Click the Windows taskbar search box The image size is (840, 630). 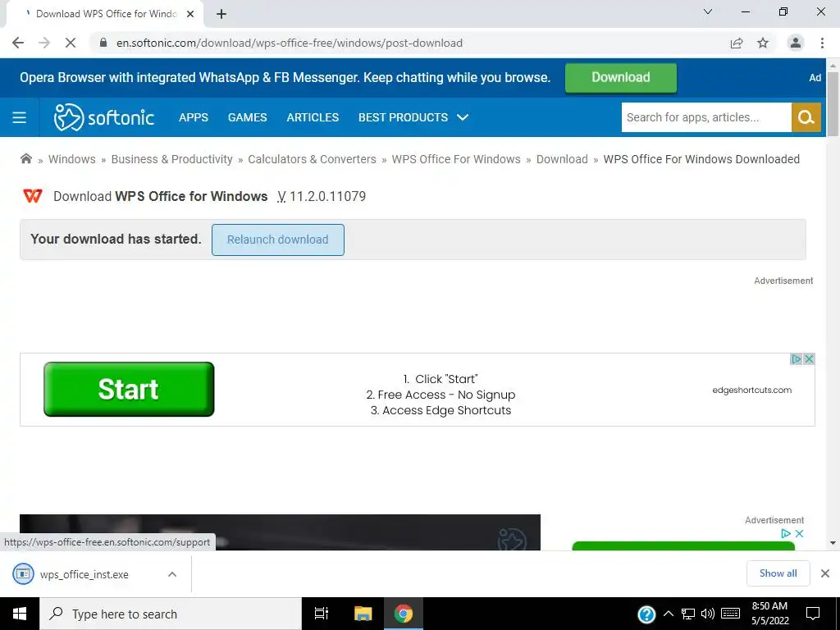click(x=171, y=614)
